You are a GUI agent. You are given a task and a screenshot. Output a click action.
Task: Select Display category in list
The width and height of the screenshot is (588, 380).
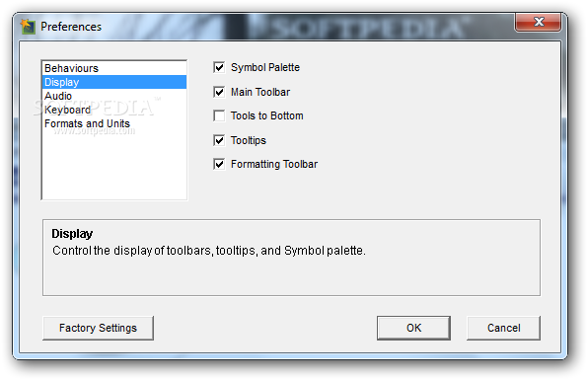[x=114, y=82]
